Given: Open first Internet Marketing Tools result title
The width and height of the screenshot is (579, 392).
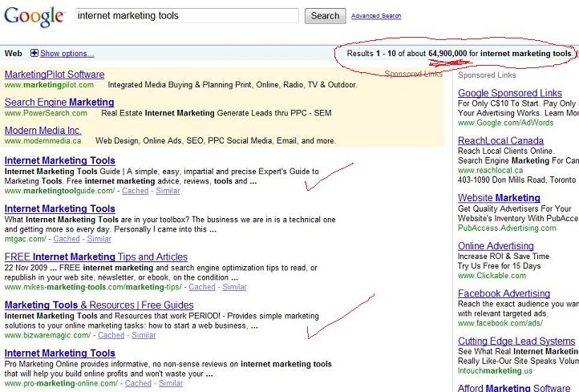Looking at the screenshot, I should click(x=59, y=160).
